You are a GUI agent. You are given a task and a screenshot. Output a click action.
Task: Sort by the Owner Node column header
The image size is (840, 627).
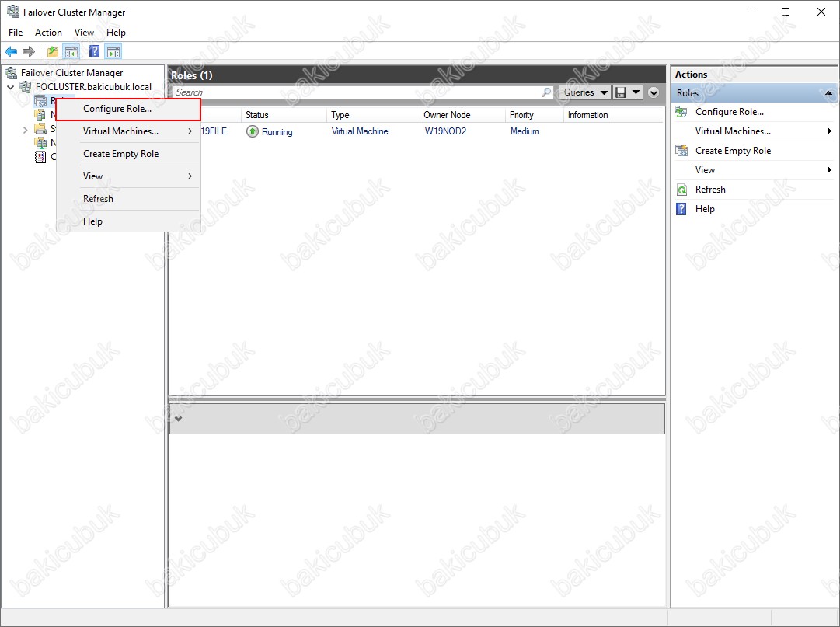tap(462, 115)
